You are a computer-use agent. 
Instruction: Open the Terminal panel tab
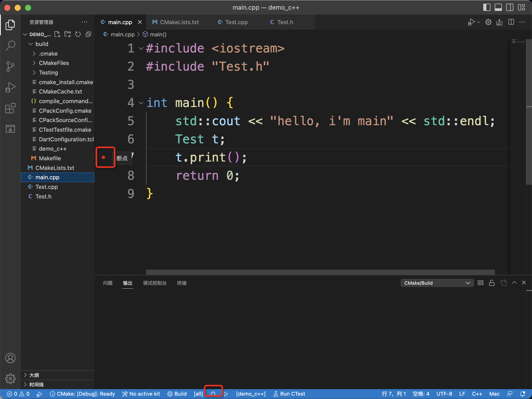click(x=182, y=283)
